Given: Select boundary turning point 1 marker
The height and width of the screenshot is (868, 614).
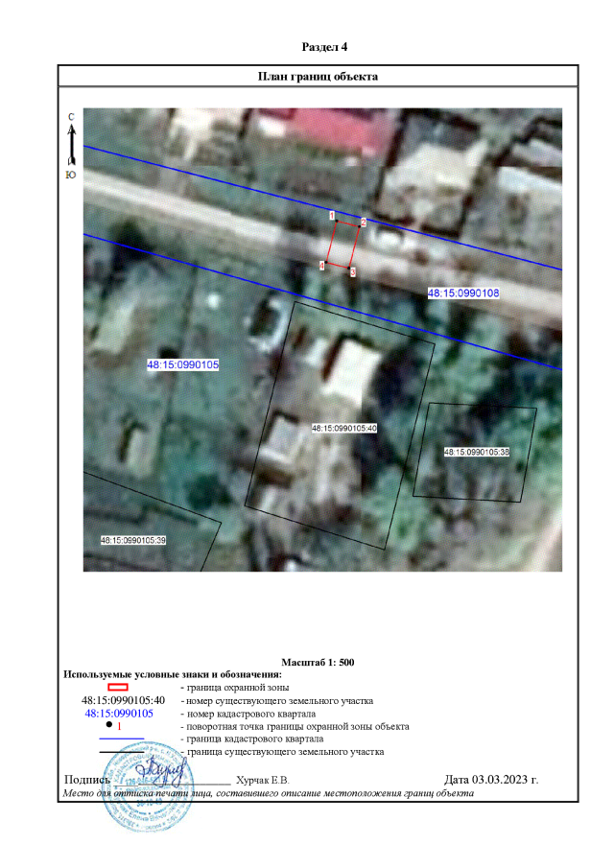Looking at the screenshot, I should pos(337,221).
